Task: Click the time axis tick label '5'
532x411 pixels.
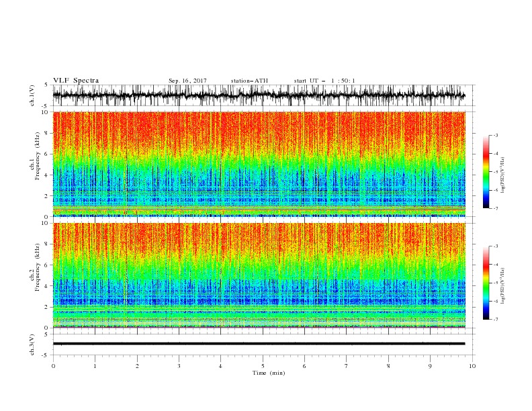Action: pos(263,366)
